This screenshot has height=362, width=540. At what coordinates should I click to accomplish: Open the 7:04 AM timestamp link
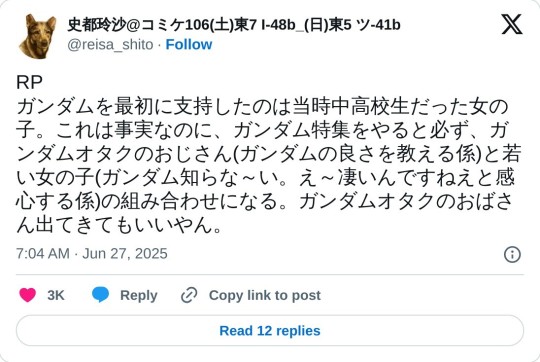click(x=43, y=254)
